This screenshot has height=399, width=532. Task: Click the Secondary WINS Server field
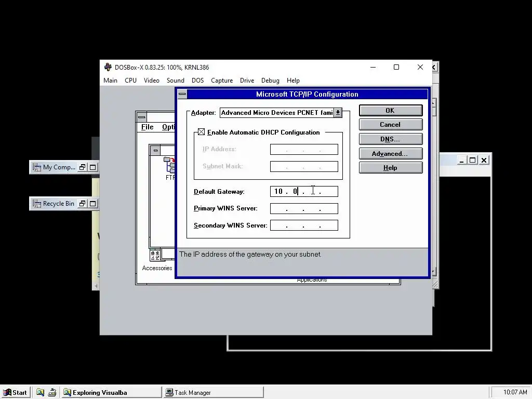click(x=304, y=225)
